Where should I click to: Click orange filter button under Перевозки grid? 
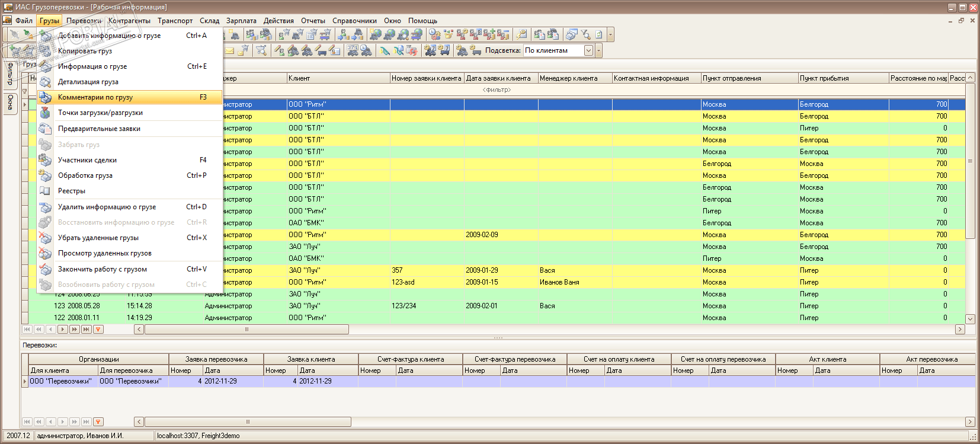point(98,421)
